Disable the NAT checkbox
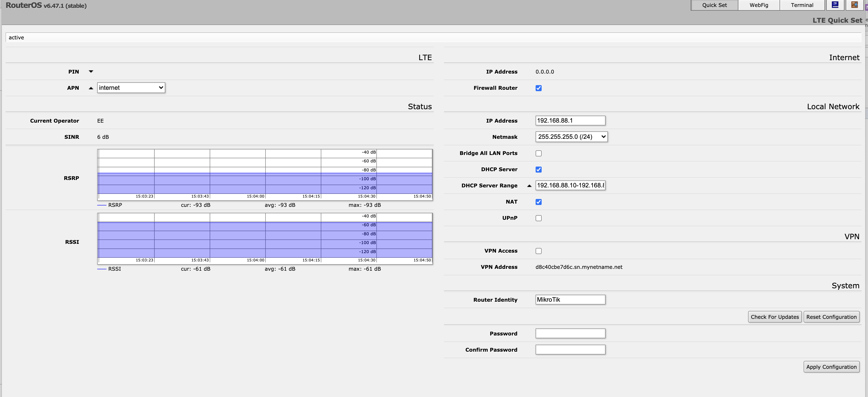 [539, 202]
